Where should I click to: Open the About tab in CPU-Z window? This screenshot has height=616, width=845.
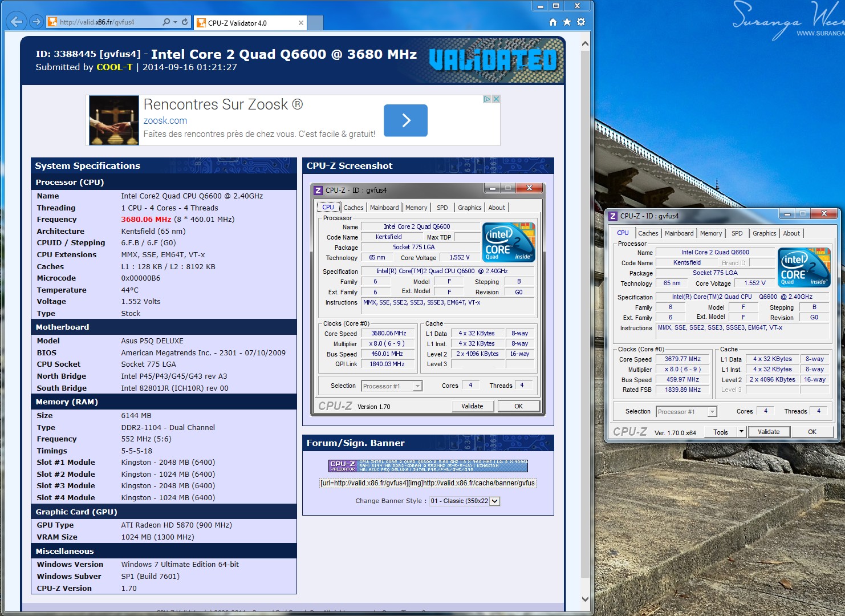(x=791, y=233)
